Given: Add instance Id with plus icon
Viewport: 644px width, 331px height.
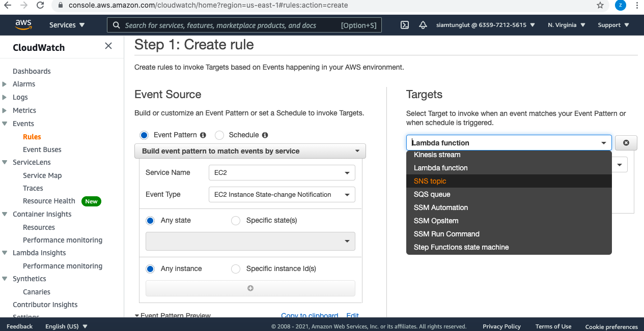Looking at the screenshot, I should click(250, 288).
